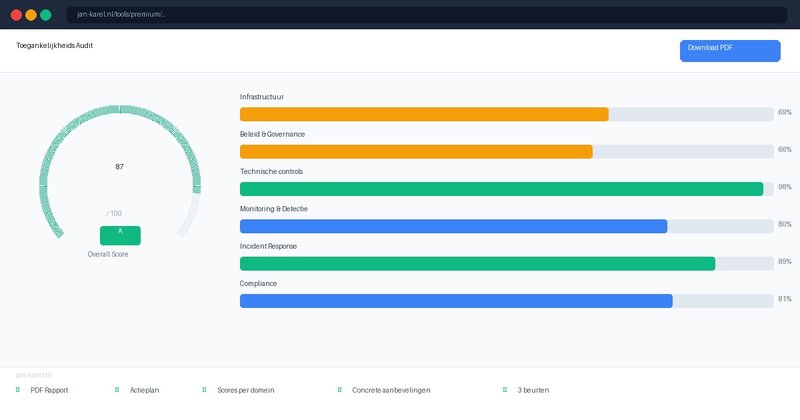The image size is (800, 420).
Task: Click the green Technische controls bar
Action: [501, 189]
